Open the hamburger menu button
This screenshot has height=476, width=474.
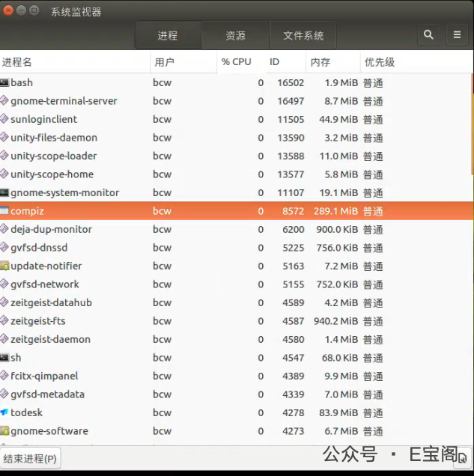coord(457,34)
